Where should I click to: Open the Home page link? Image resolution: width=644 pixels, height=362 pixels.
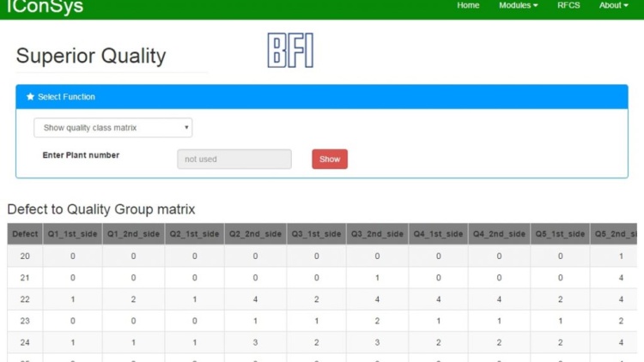[468, 6]
